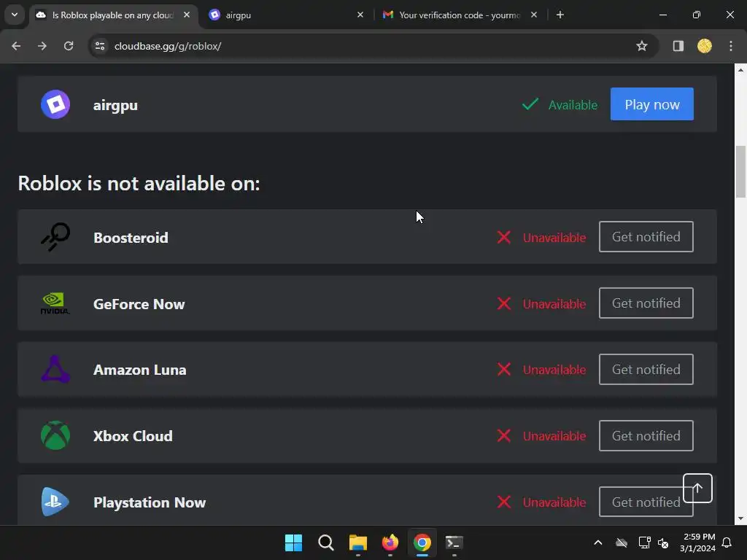
Task: Click the 'Roblox is not available on:' heading
Action: (x=139, y=183)
